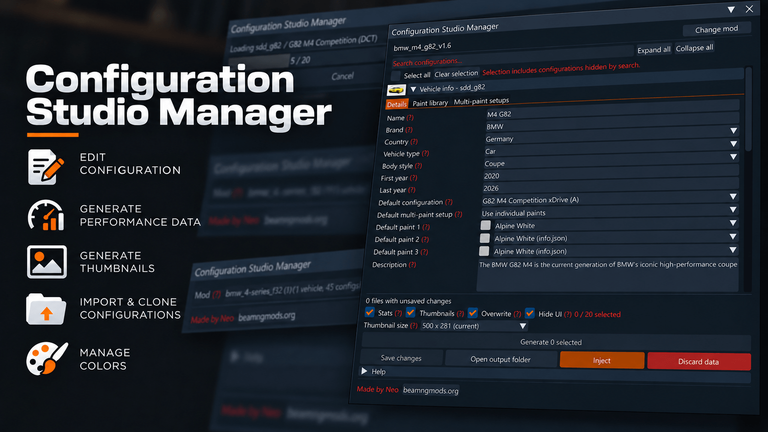Open First year help question mark
Viewport: 768px width, 432px height.
pyautogui.click(x=413, y=178)
